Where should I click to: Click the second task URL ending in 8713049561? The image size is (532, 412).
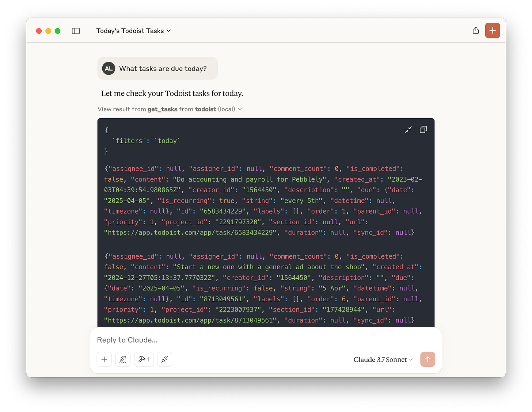point(191,320)
